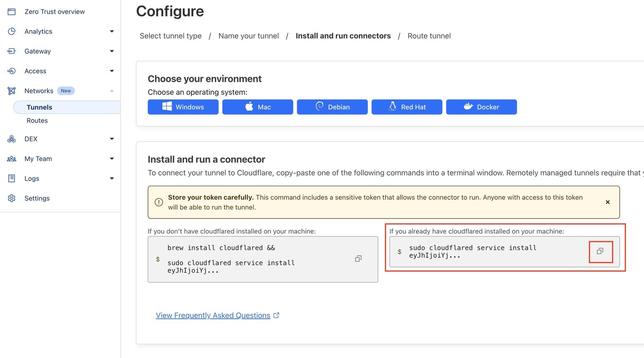This screenshot has height=358, width=644.
Task: Click the external link icon beside FAQ
Action: [x=276, y=315]
